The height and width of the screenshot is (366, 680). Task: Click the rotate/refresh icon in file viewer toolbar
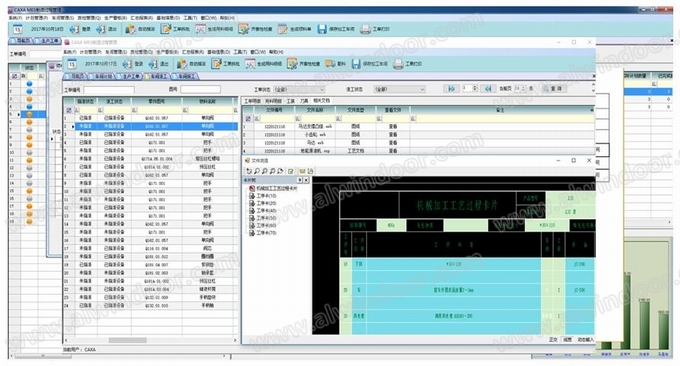pyautogui.click(x=249, y=171)
